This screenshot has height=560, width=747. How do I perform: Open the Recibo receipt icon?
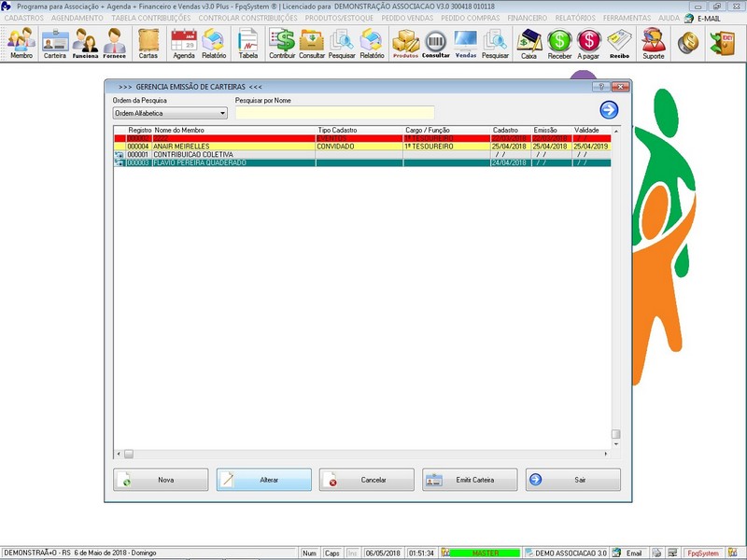[x=619, y=43]
